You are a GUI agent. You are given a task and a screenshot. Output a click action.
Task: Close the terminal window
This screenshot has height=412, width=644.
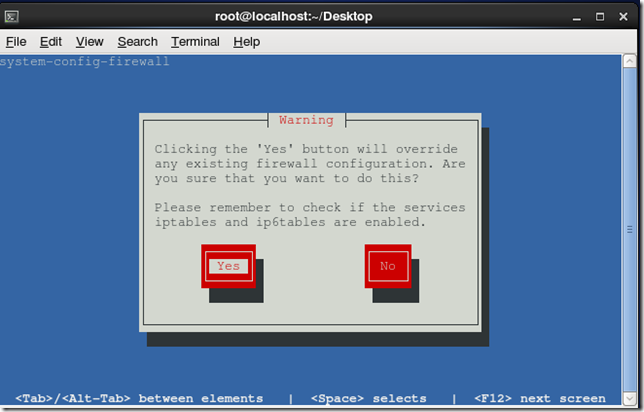623,17
